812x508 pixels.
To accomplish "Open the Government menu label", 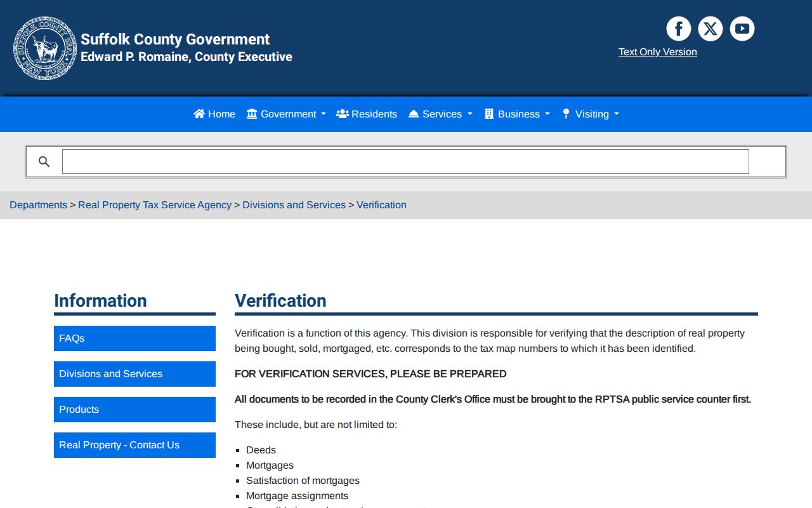I will (289, 114).
